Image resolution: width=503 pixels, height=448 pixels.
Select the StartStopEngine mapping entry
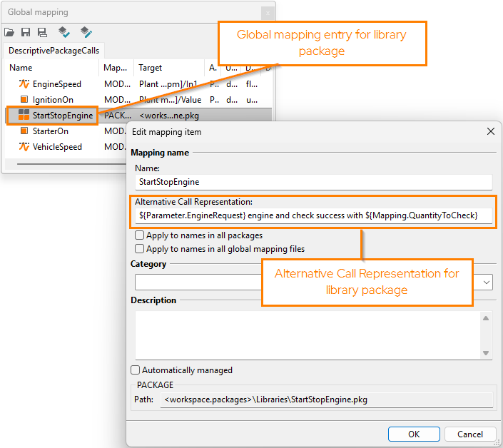click(138, 116)
